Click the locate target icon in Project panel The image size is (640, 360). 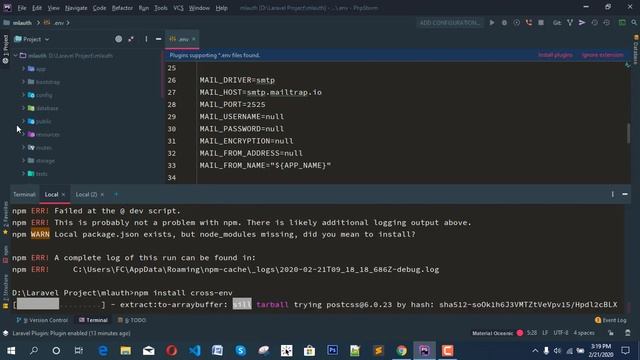[x=118, y=39]
